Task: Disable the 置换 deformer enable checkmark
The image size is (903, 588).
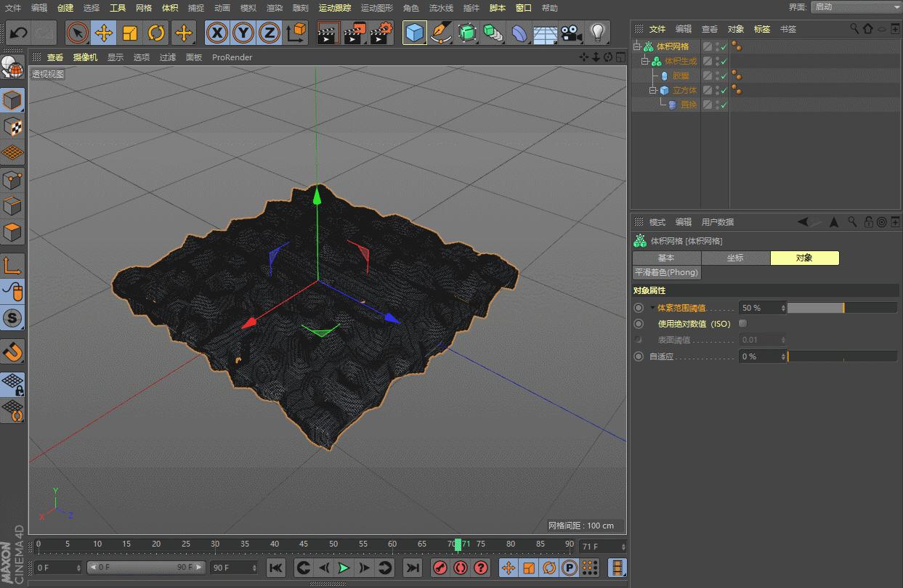Action: pos(724,104)
